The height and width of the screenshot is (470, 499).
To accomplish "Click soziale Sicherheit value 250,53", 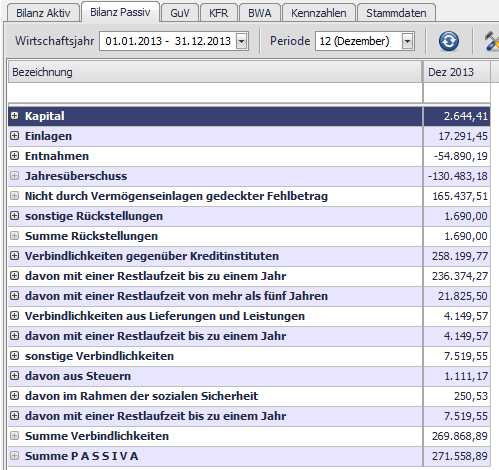I will point(471,396).
